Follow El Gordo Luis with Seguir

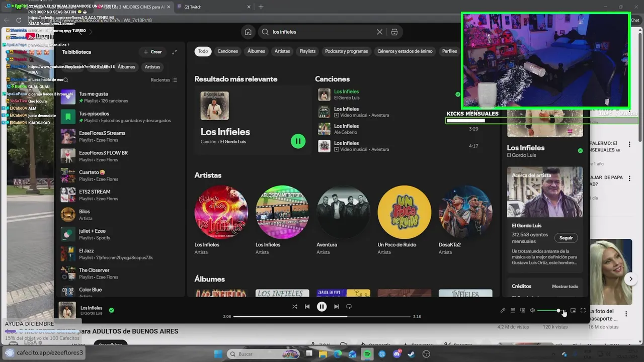tap(566, 238)
